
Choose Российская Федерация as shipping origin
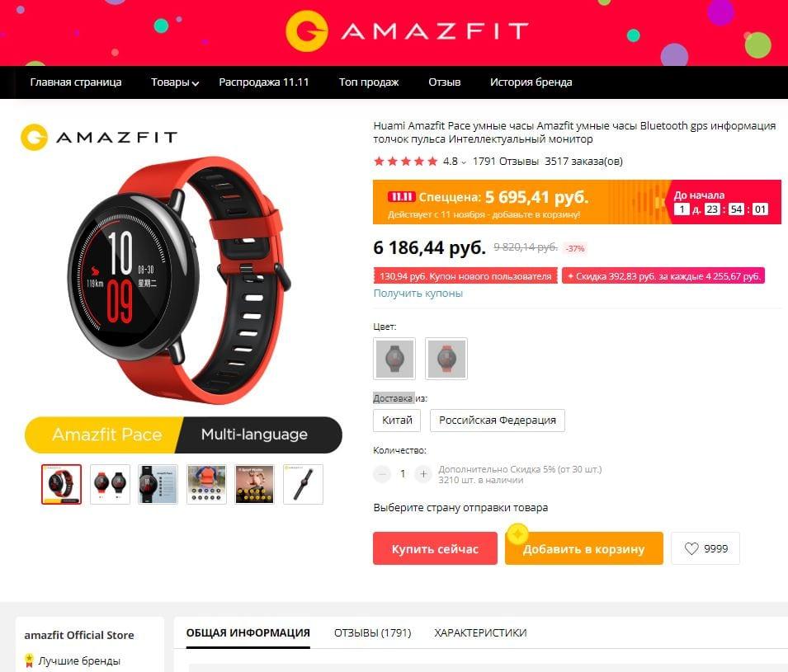coord(498,421)
